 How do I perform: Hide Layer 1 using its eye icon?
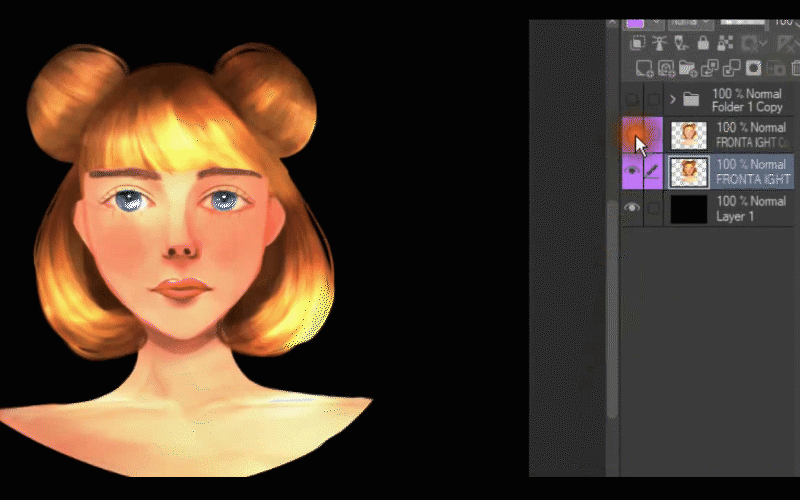632,208
